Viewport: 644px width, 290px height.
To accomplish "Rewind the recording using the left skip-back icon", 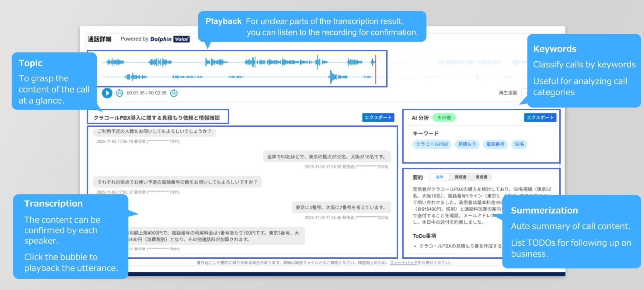I will 119,93.
